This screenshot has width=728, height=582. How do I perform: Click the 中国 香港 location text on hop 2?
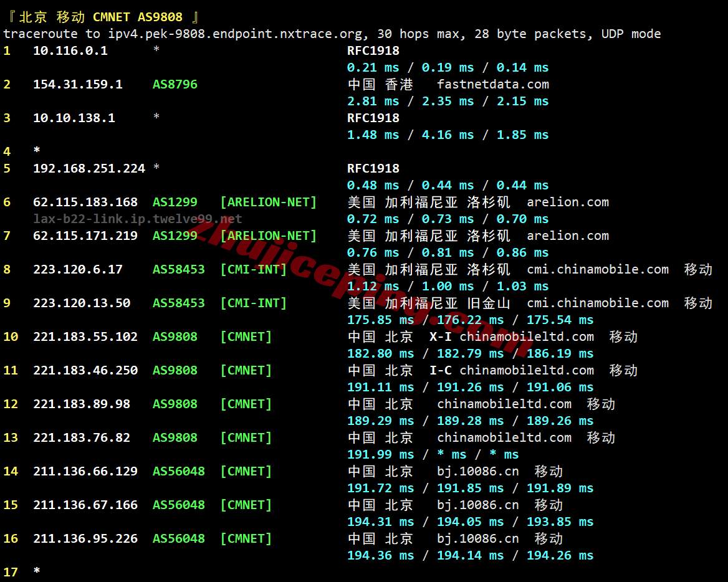pyautogui.click(x=380, y=85)
